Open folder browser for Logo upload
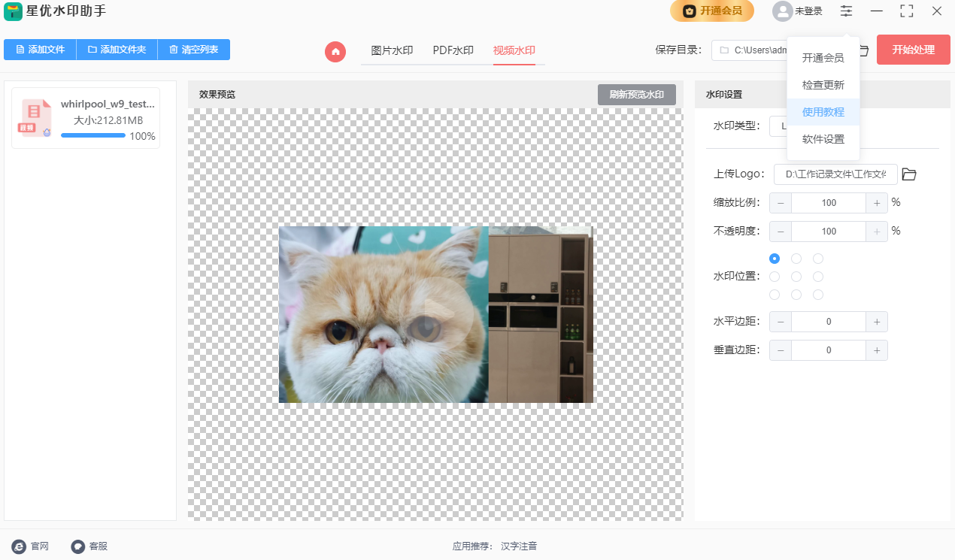The width and height of the screenshot is (955, 560). pos(909,174)
